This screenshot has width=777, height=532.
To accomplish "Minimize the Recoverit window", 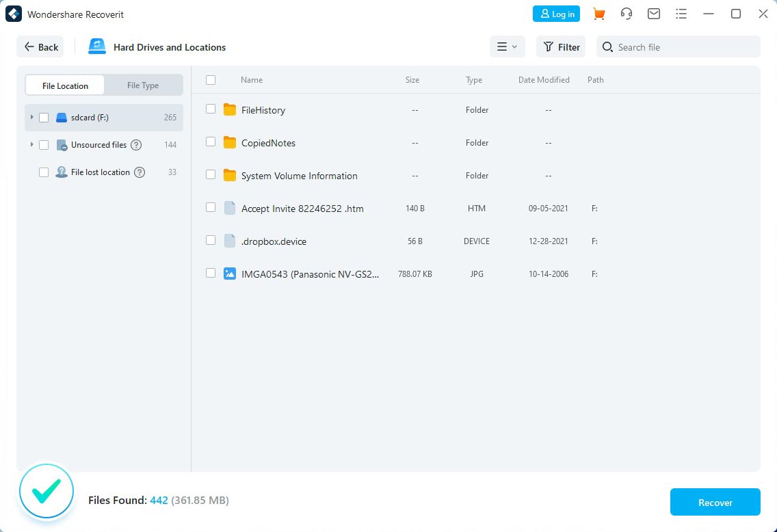I will (709, 14).
